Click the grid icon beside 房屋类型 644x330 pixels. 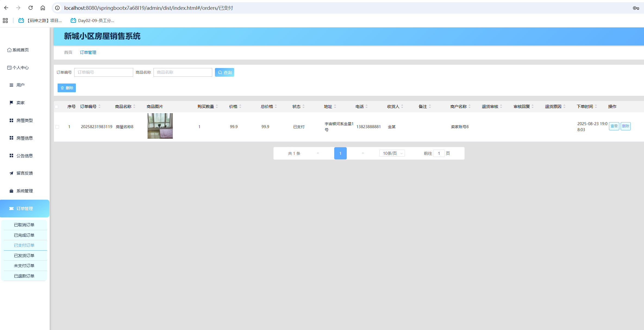coord(11,120)
